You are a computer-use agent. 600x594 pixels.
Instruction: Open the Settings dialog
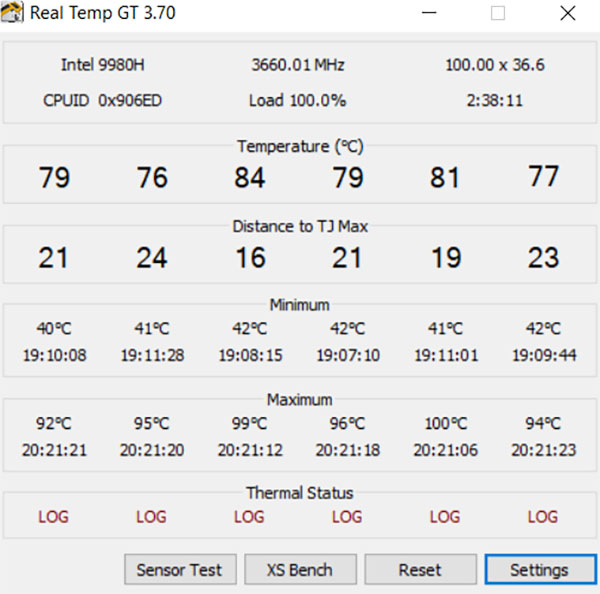point(539,570)
